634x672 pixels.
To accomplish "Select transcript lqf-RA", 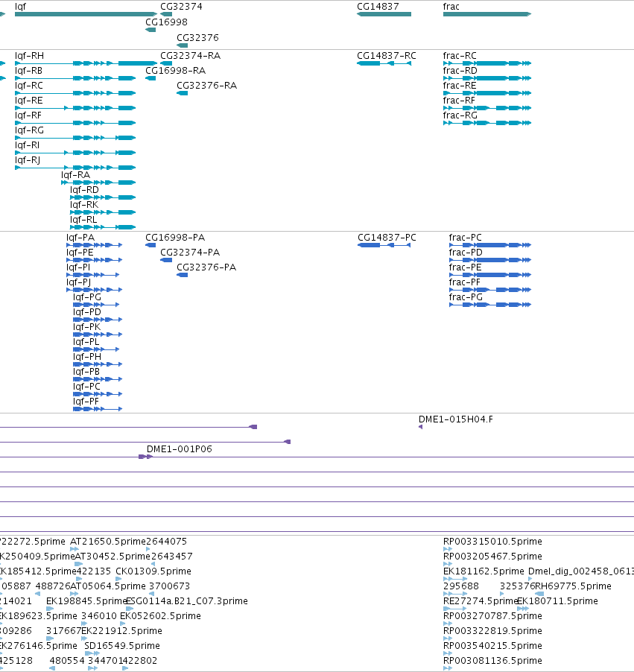I will pos(98,183).
